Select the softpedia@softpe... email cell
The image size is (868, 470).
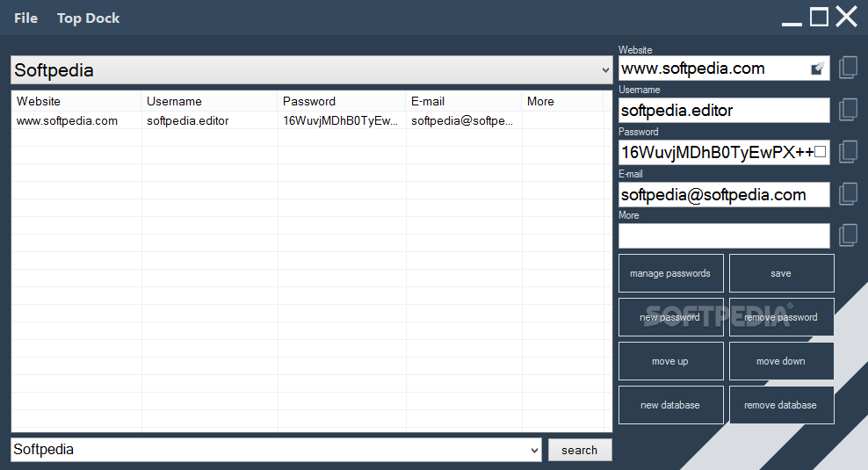tap(462, 120)
